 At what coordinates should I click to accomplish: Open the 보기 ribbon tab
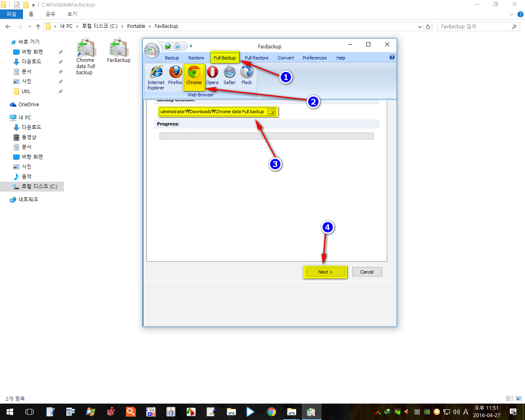[x=72, y=14]
